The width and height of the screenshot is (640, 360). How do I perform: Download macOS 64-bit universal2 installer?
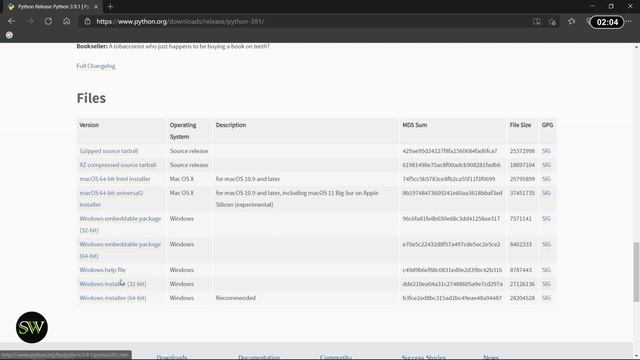(111, 199)
